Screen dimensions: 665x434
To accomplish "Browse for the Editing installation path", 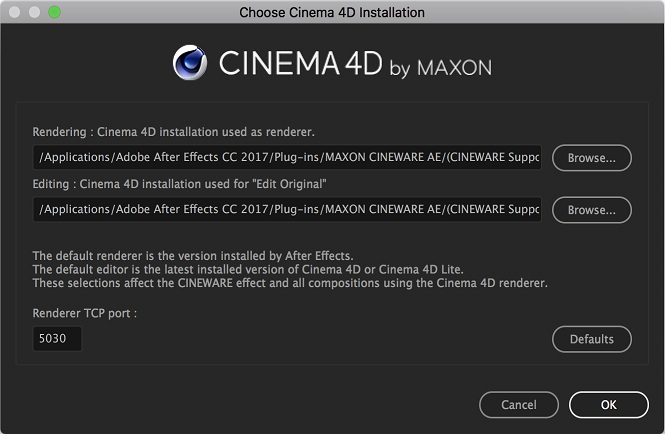I will [591, 210].
